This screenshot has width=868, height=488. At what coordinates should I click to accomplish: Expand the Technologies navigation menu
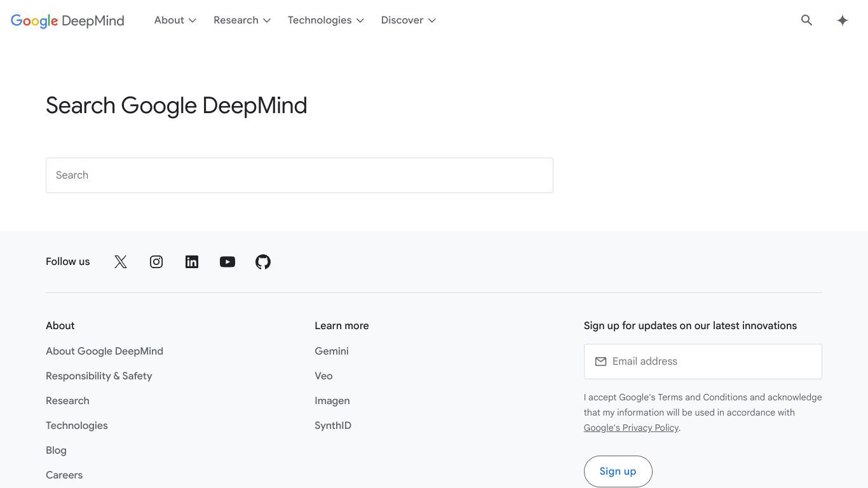pos(326,20)
